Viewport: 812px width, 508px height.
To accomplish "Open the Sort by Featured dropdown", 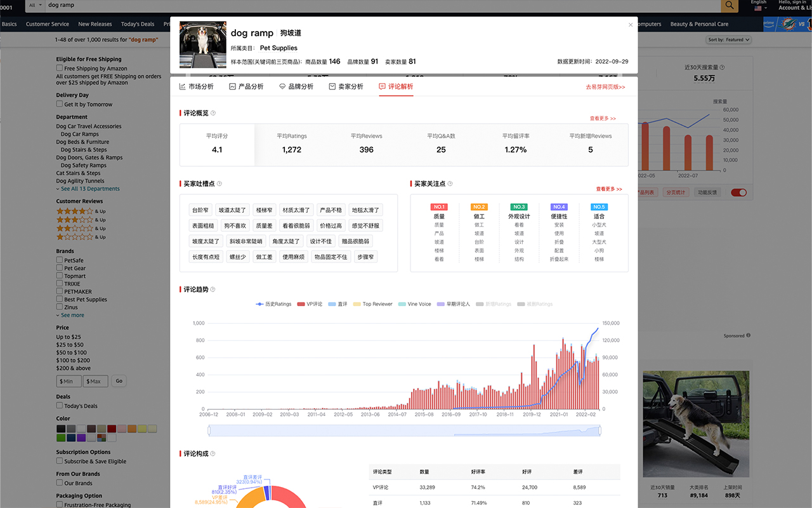I will point(728,39).
